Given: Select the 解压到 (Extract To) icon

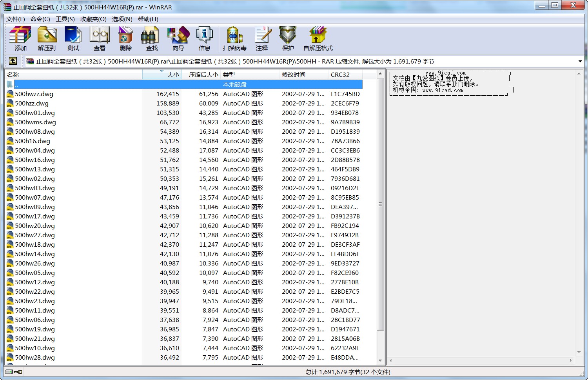Looking at the screenshot, I should 47,38.
